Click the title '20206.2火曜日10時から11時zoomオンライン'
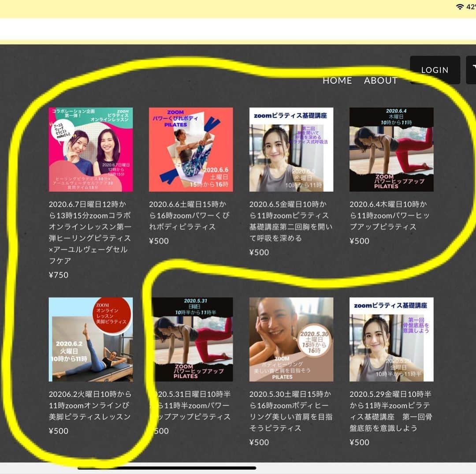This screenshot has height=474, width=476. [90, 405]
